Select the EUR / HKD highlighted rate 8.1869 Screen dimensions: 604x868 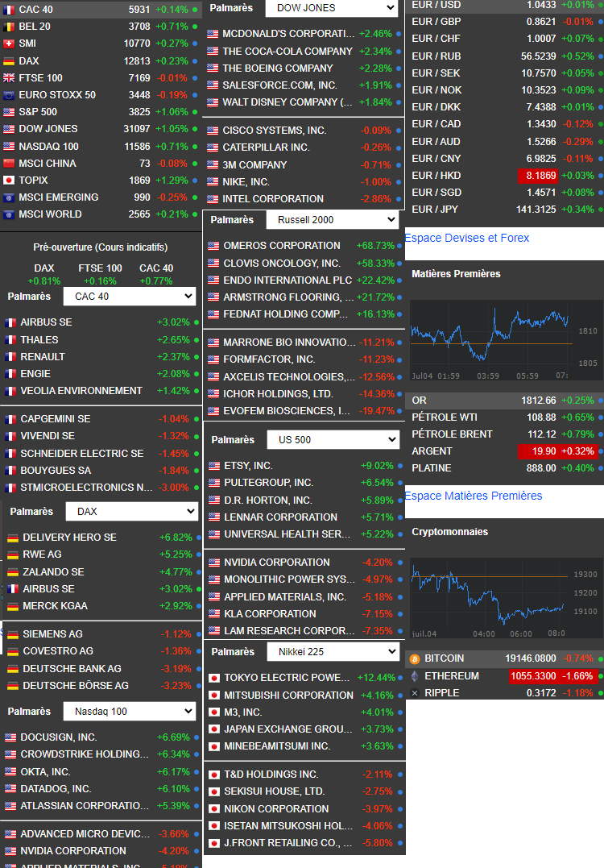pyautogui.click(x=538, y=176)
